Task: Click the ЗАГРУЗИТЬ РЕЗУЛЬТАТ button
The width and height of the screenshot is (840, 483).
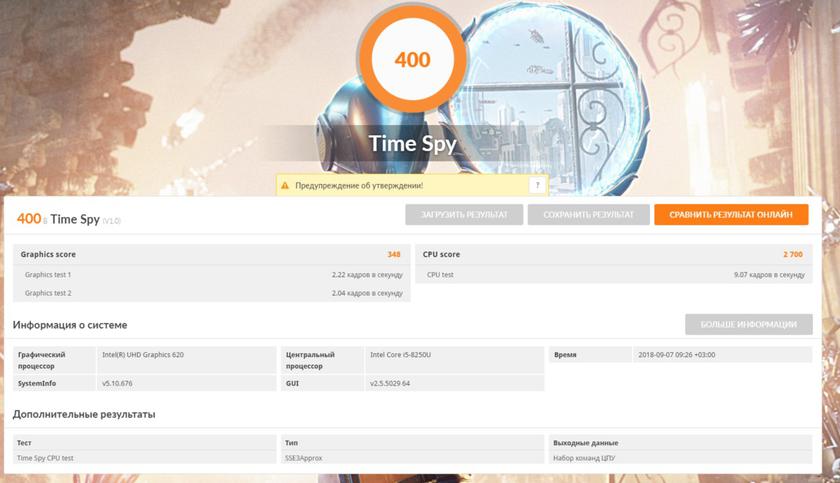Action: pyautogui.click(x=463, y=215)
